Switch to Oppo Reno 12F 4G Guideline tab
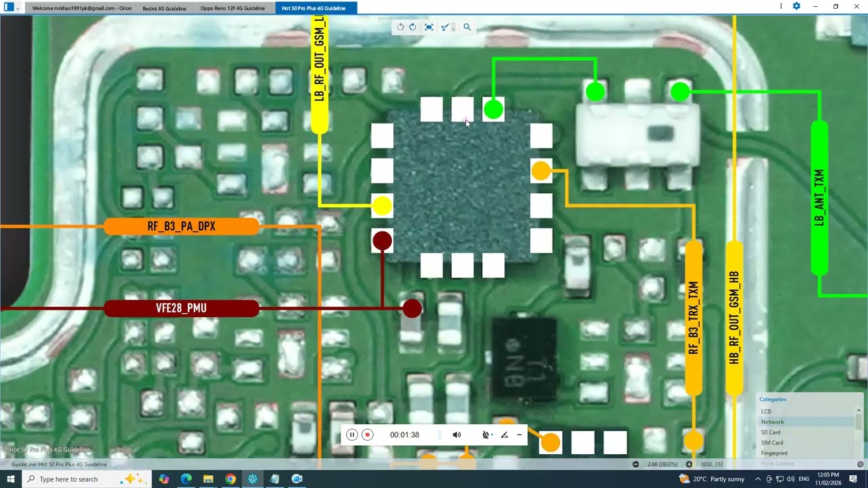Image resolution: width=868 pixels, height=488 pixels. pos(233,8)
